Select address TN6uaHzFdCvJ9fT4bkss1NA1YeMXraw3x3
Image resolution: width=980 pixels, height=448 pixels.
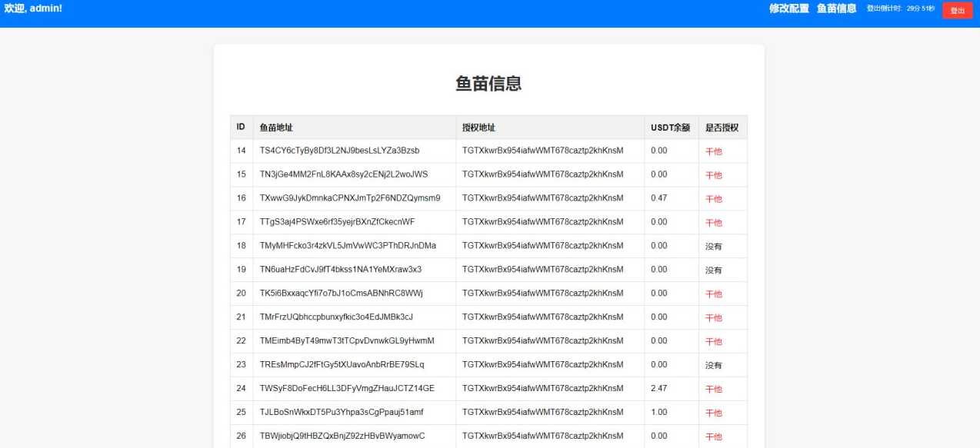coord(341,270)
